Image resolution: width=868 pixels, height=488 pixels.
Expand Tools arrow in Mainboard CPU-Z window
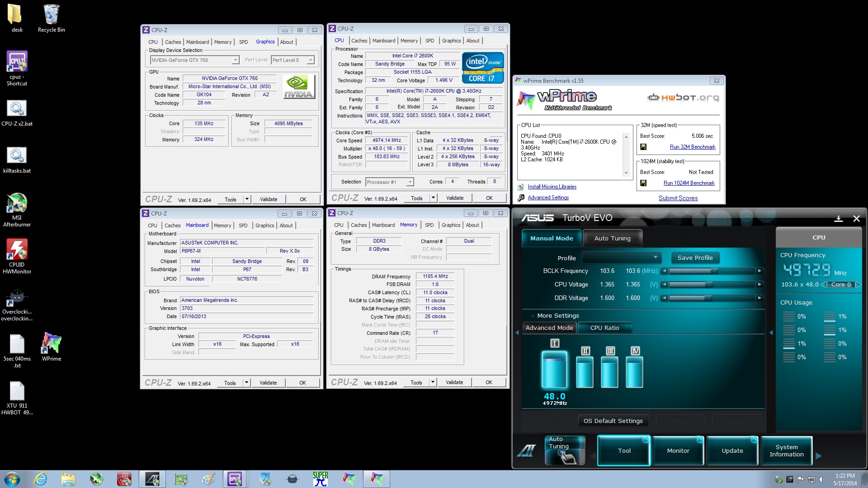(246, 383)
